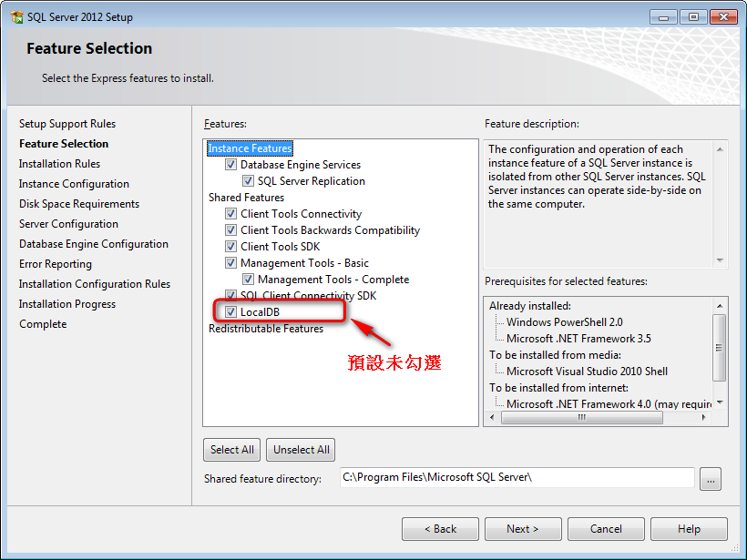Click To be installed from internet label

coord(558,388)
